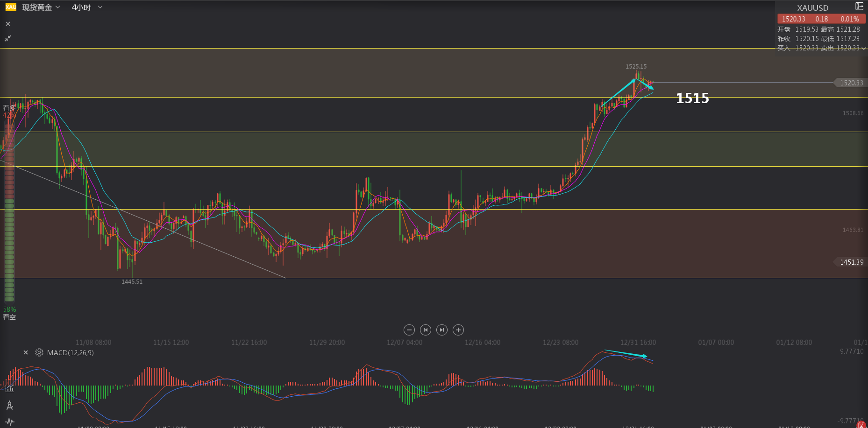Remove the MACD indicator panel

click(26, 353)
